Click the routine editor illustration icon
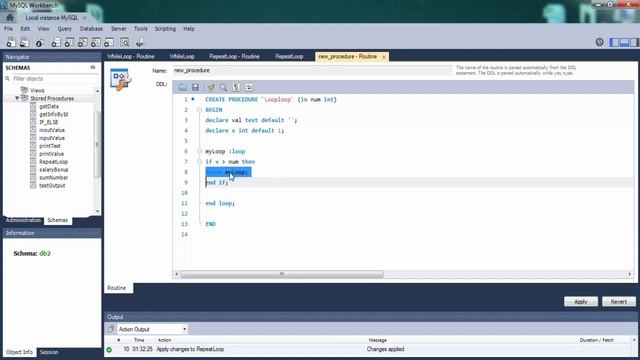This screenshot has height=360, width=640. click(x=120, y=79)
